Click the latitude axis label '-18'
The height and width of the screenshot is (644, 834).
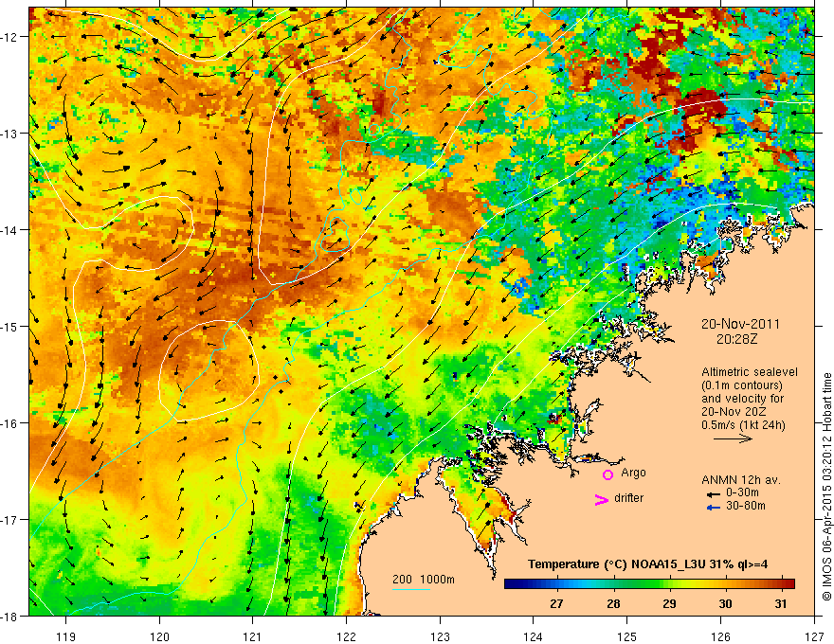pyautogui.click(x=9, y=616)
